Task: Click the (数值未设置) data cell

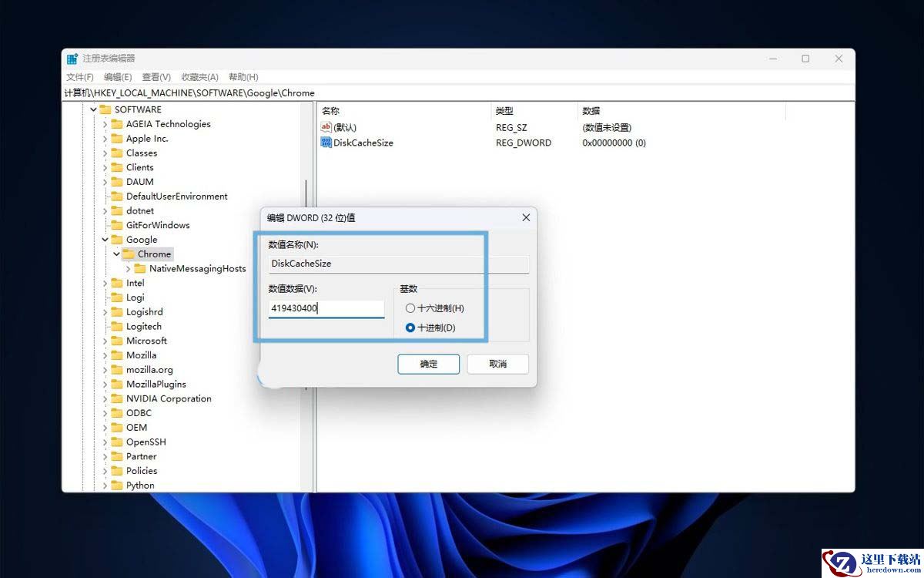Action: coord(607,128)
